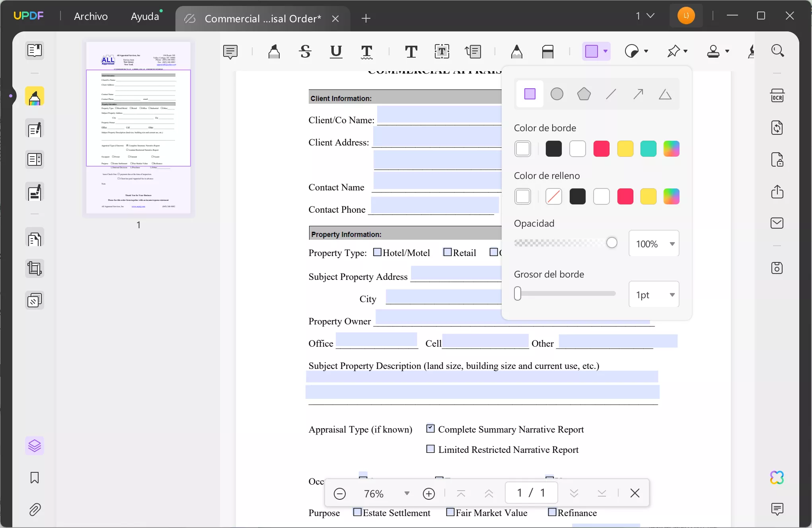Viewport: 812px width, 528px height.
Task: Open the Convert PDF icon
Action: 777,128
